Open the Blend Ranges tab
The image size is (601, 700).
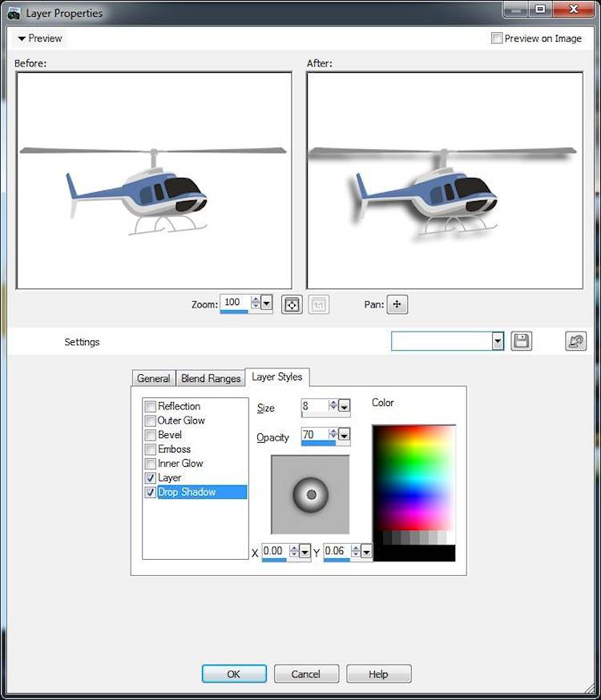210,378
